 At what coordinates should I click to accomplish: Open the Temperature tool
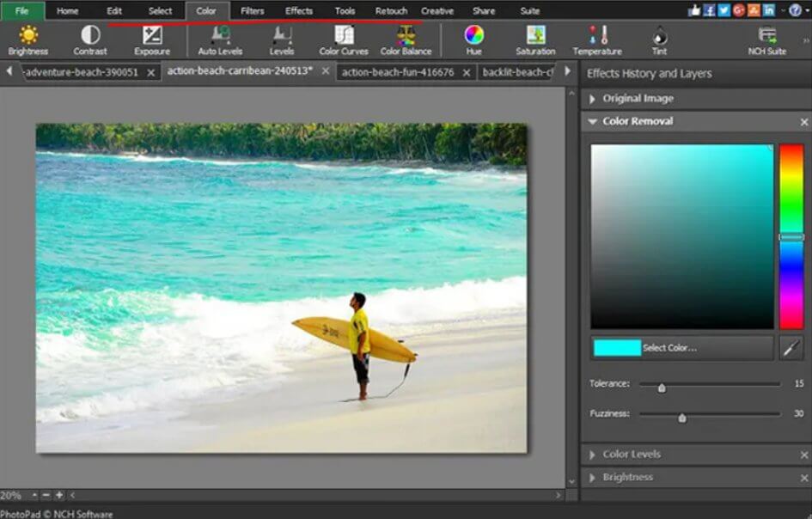[x=597, y=40]
